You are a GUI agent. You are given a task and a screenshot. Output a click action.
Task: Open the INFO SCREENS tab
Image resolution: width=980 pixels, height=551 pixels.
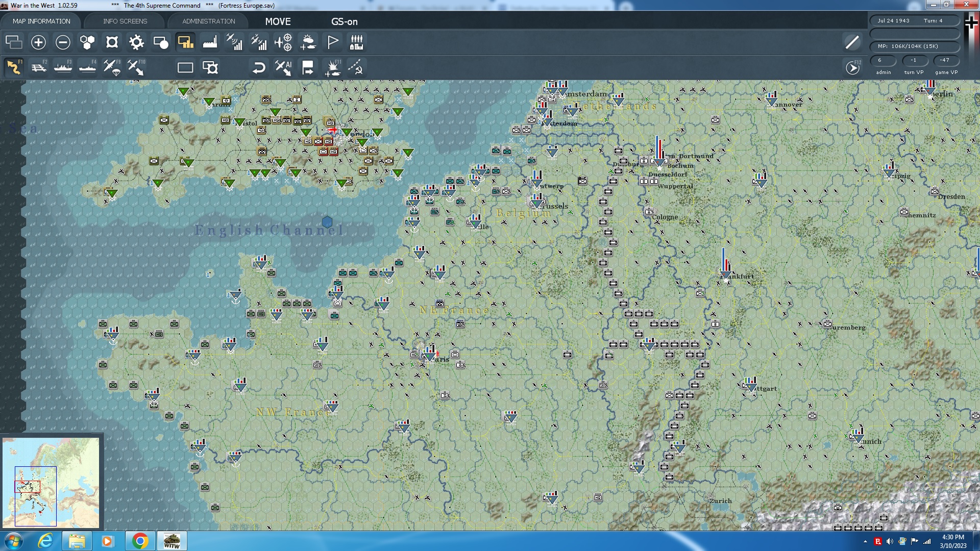point(125,21)
